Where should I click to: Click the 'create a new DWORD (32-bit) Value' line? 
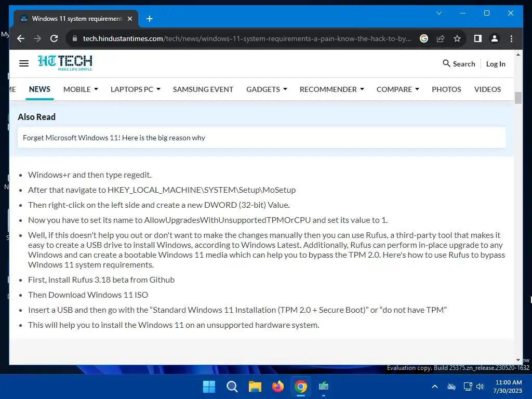(x=159, y=205)
